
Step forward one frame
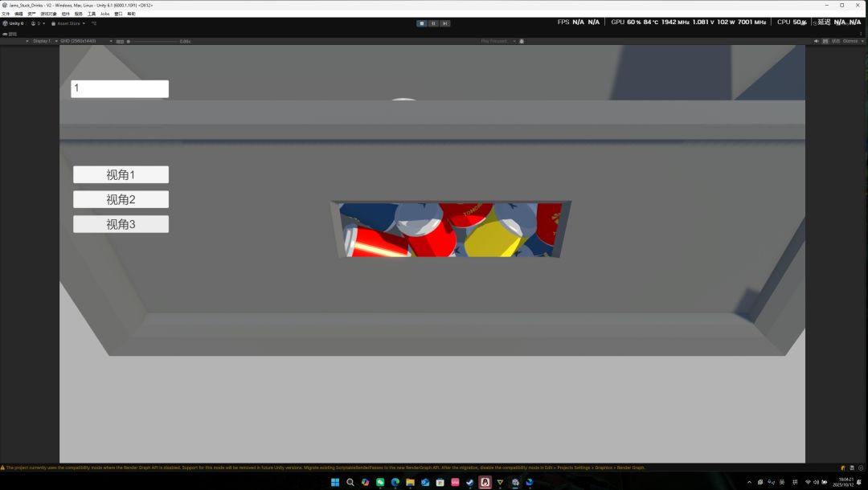444,23
